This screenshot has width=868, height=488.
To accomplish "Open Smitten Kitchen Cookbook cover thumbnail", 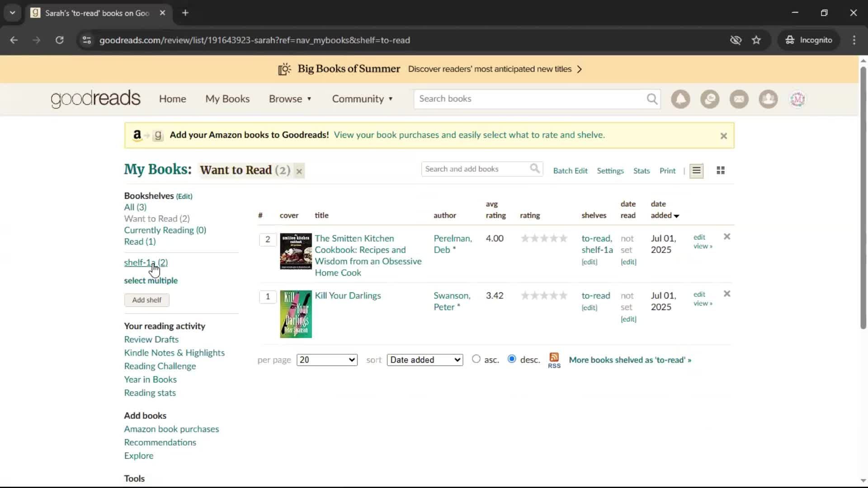I will click(x=296, y=251).
